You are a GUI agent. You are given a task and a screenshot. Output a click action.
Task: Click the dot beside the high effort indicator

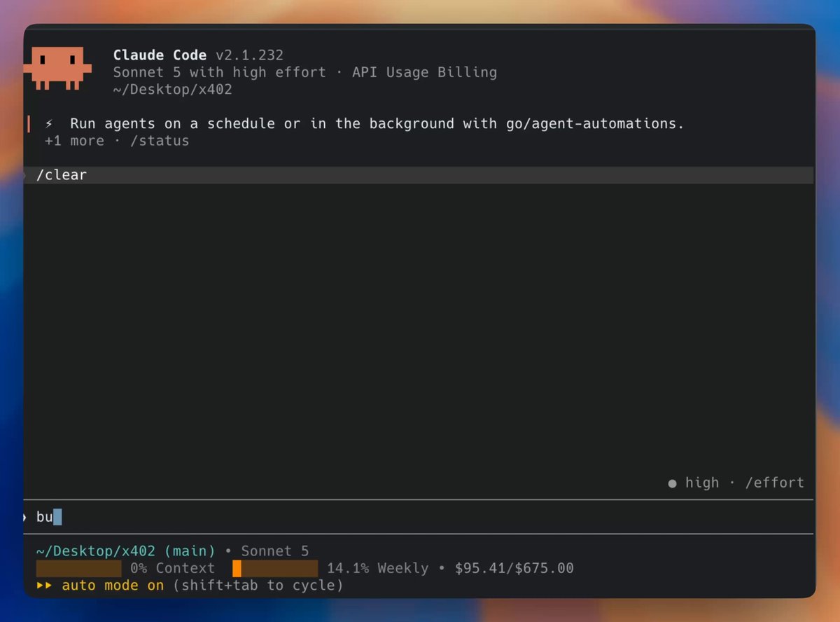pos(673,483)
